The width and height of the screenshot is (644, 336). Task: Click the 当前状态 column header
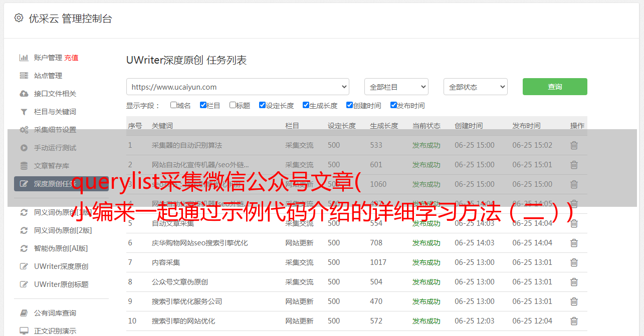pos(426,126)
